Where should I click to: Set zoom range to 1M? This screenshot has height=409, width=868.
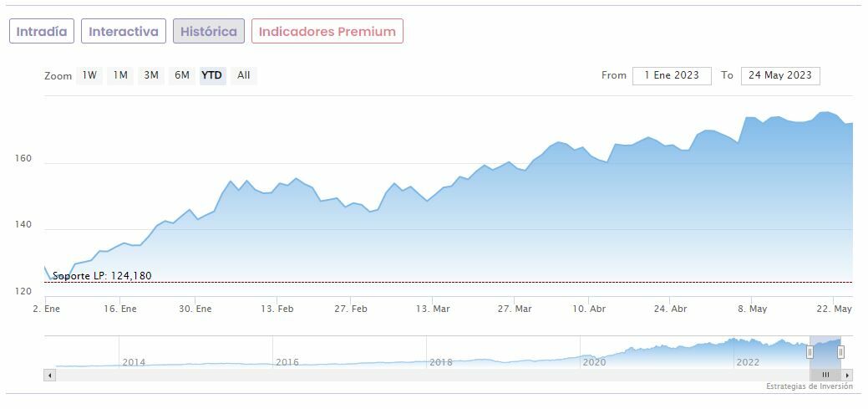pyautogui.click(x=120, y=75)
